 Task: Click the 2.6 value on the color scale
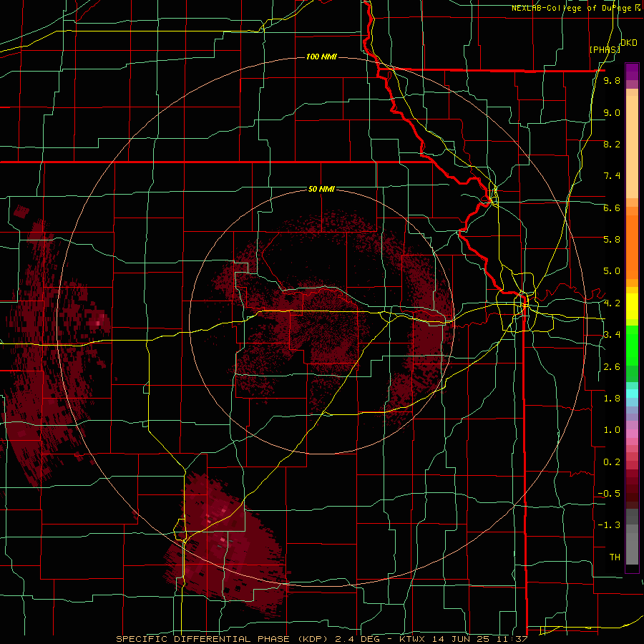(x=612, y=367)
